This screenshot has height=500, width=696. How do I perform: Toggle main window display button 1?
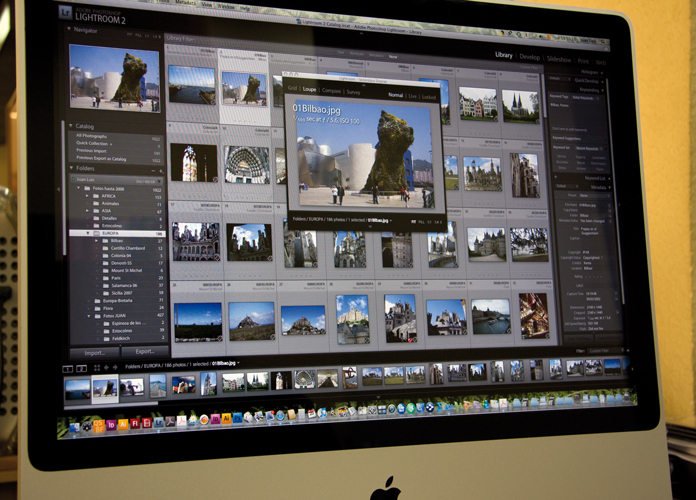67,369
